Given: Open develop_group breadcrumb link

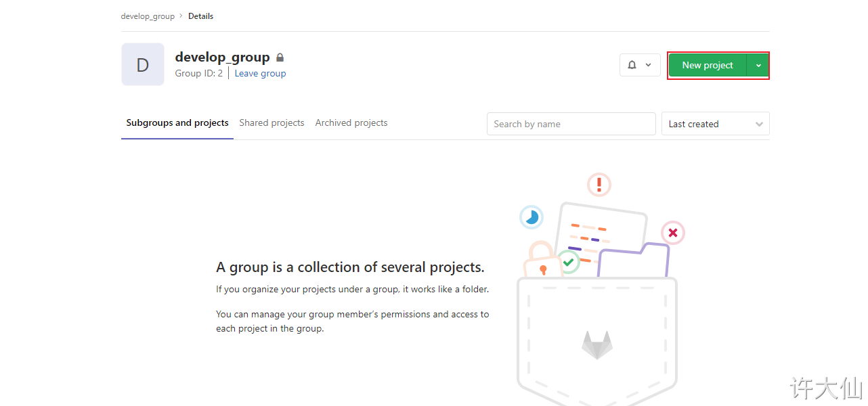Looking at the screenshot, I should click(148, 16).
